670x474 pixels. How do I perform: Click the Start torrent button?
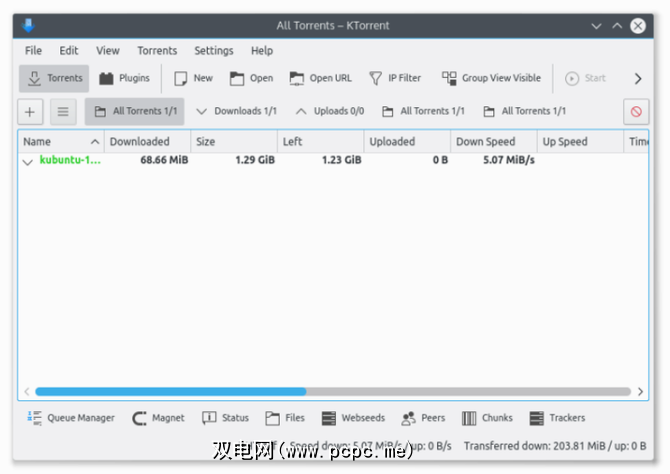(585, 79)
